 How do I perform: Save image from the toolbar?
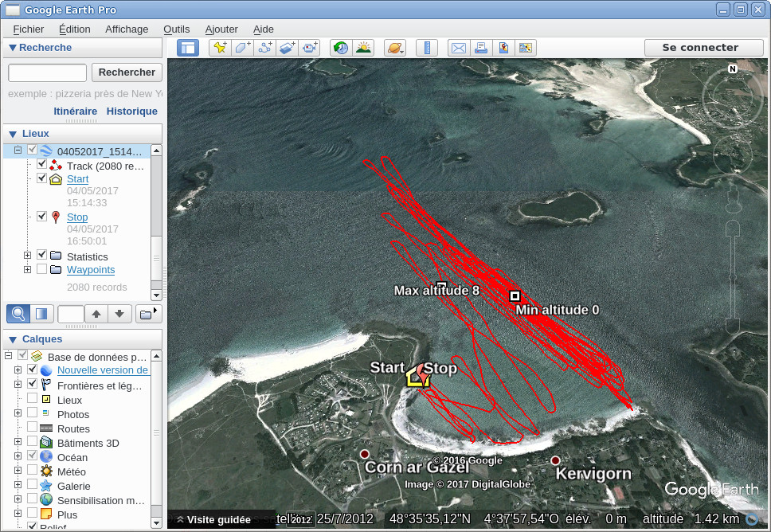pos(503,48)
